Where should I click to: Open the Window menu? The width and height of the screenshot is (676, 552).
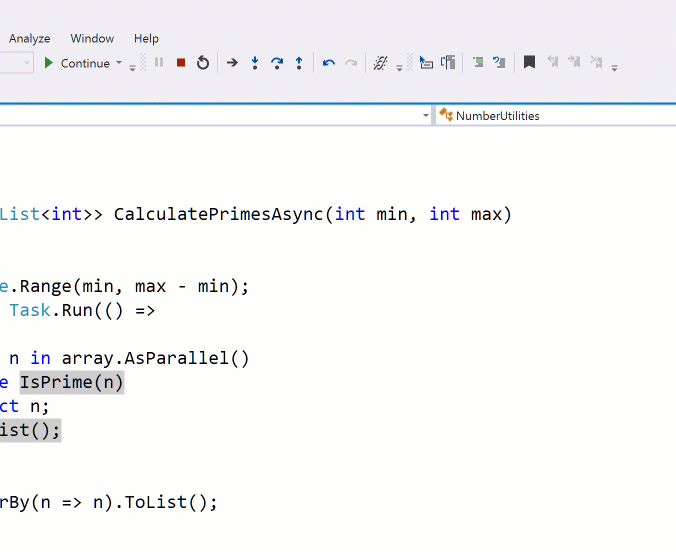[92, 38]
